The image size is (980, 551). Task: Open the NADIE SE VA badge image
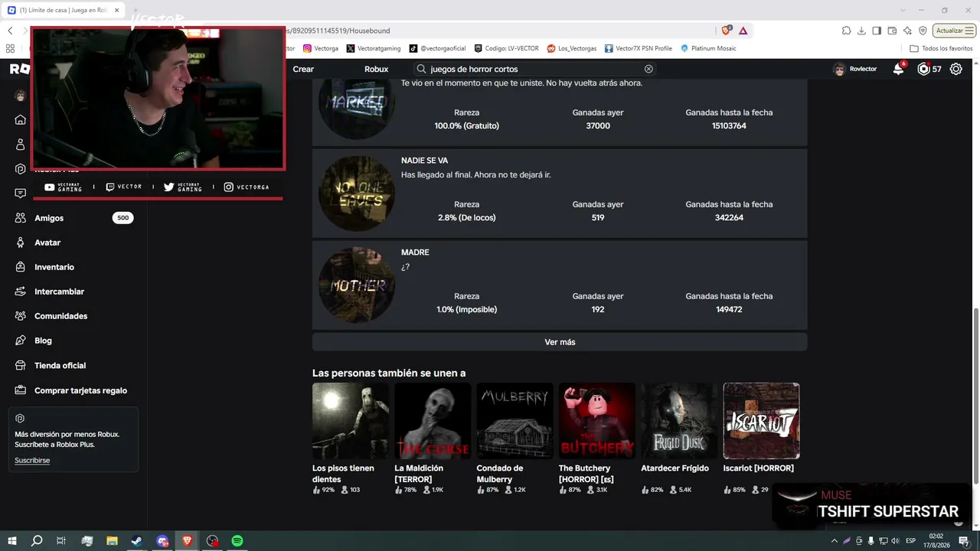coord(357,194)
